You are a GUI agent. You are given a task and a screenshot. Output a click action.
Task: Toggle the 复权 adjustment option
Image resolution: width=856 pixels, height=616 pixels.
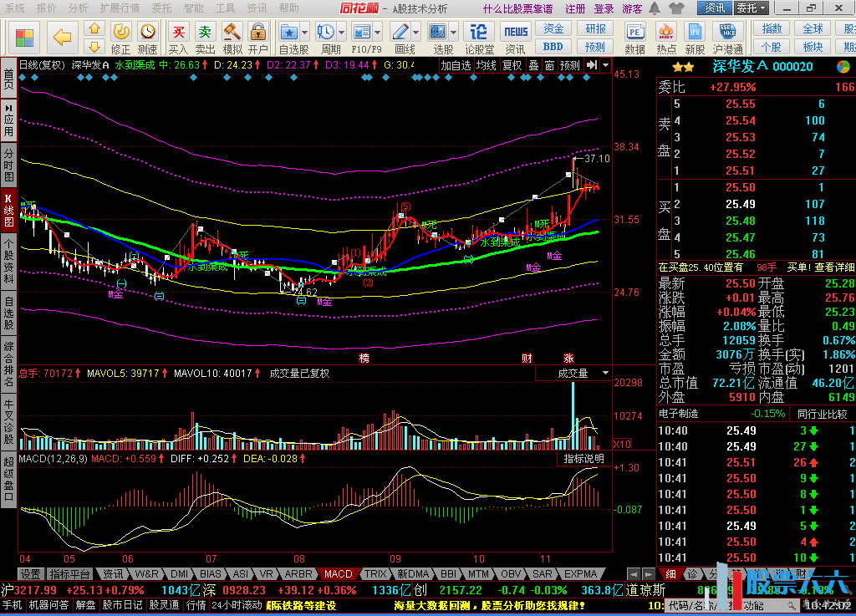pos(512,65)
